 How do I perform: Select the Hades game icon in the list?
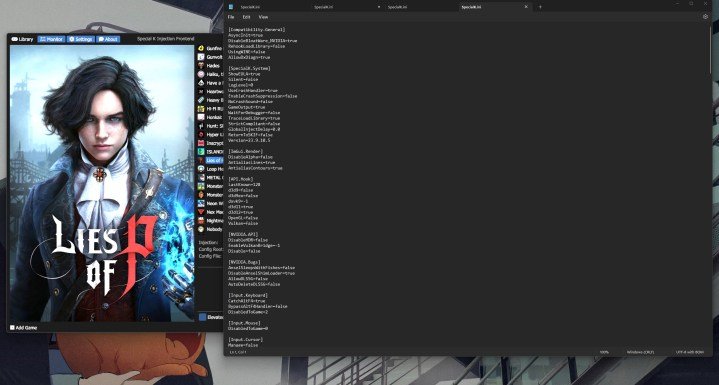coord(201,66)
